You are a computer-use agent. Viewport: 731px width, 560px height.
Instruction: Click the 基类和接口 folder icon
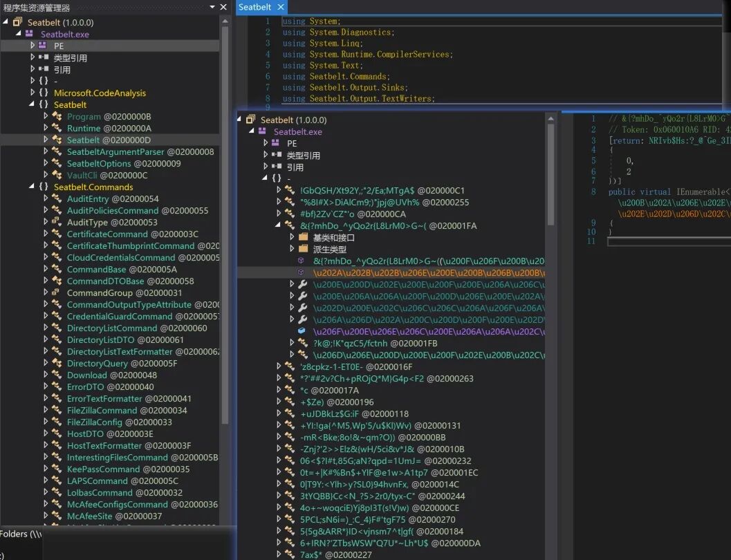pyautogui.click(x=304, y=237)
